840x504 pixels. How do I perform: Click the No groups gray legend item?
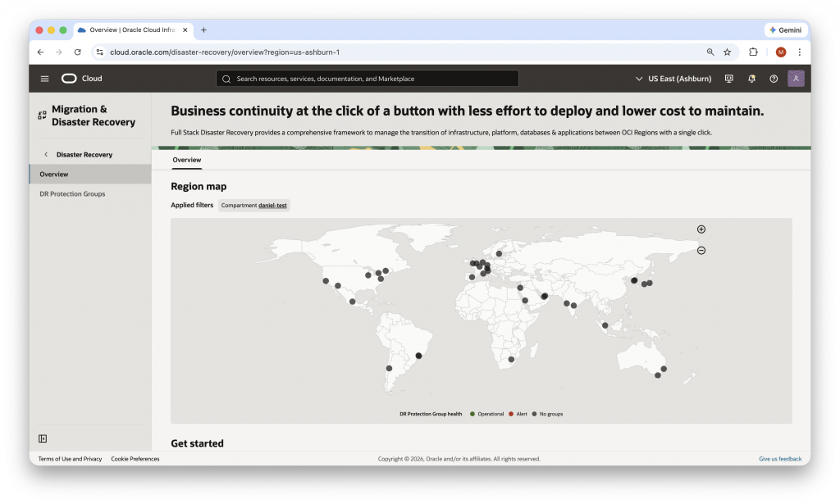tap(547, 414)
